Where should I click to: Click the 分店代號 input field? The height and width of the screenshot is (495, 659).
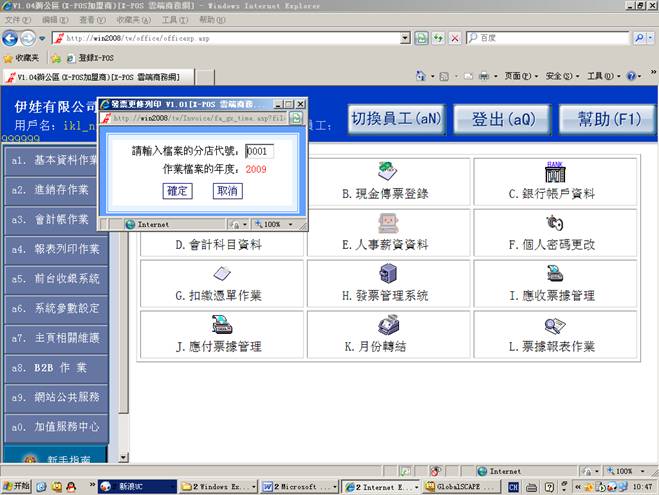258,151
